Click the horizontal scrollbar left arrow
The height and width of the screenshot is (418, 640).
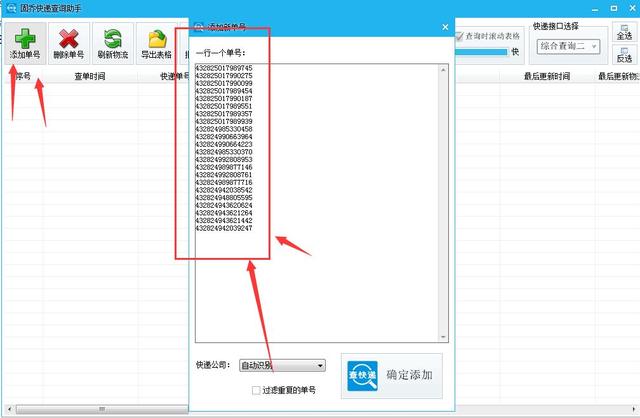tap(10, 409)
